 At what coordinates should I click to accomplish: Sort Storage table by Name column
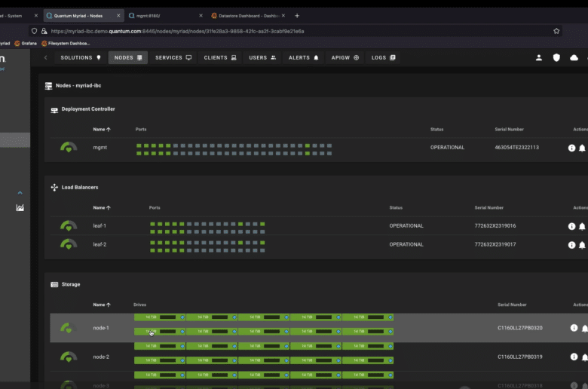pos(102,305)
